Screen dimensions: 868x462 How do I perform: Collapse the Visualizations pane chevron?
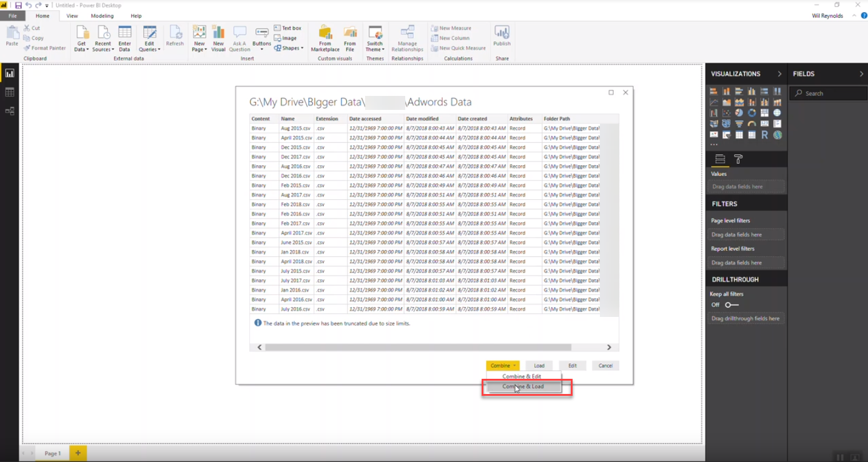[779, 74]
